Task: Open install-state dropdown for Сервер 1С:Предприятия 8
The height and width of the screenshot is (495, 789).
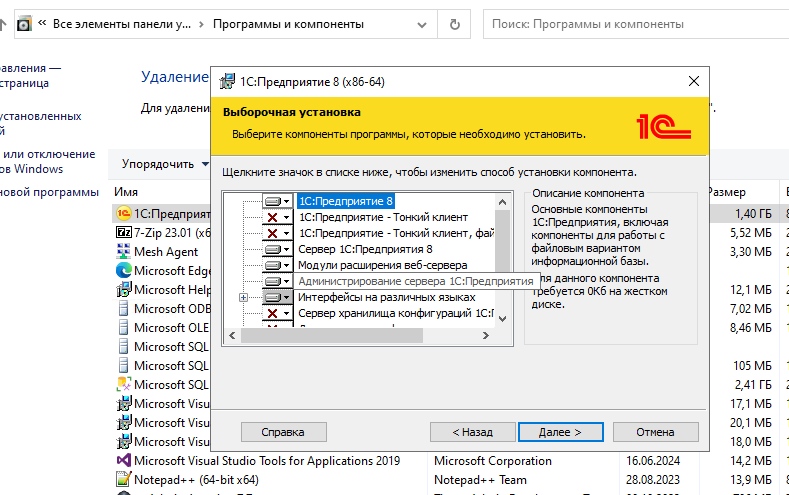Action: (277, 250)
